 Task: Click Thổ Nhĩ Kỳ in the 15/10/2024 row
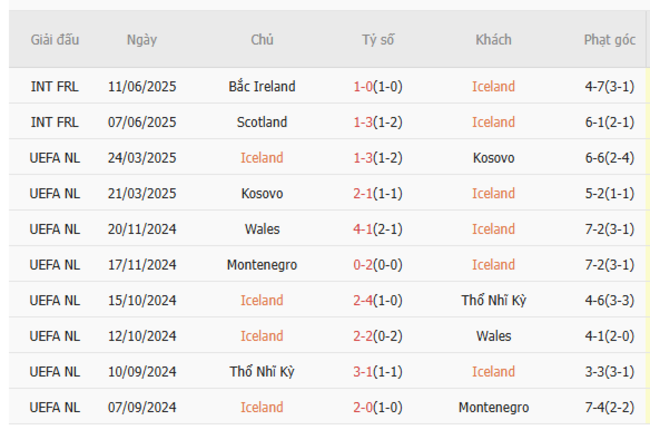pyautogui.click(x=493, y=300)
